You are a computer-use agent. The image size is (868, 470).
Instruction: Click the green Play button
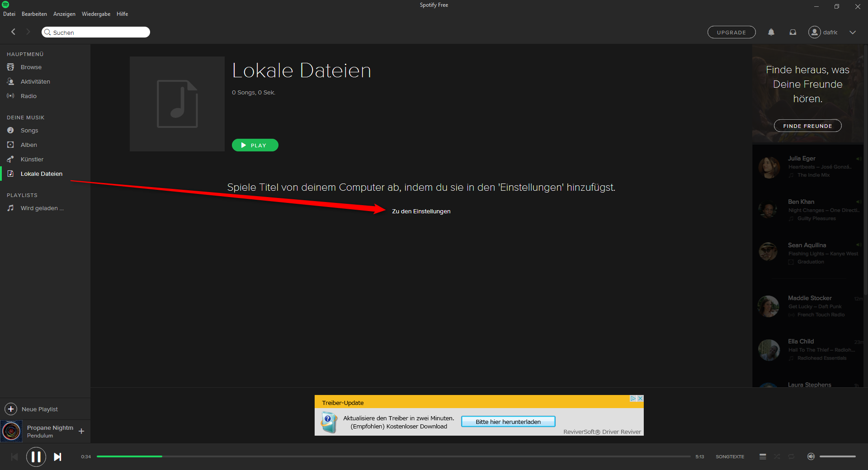(255, 145)
